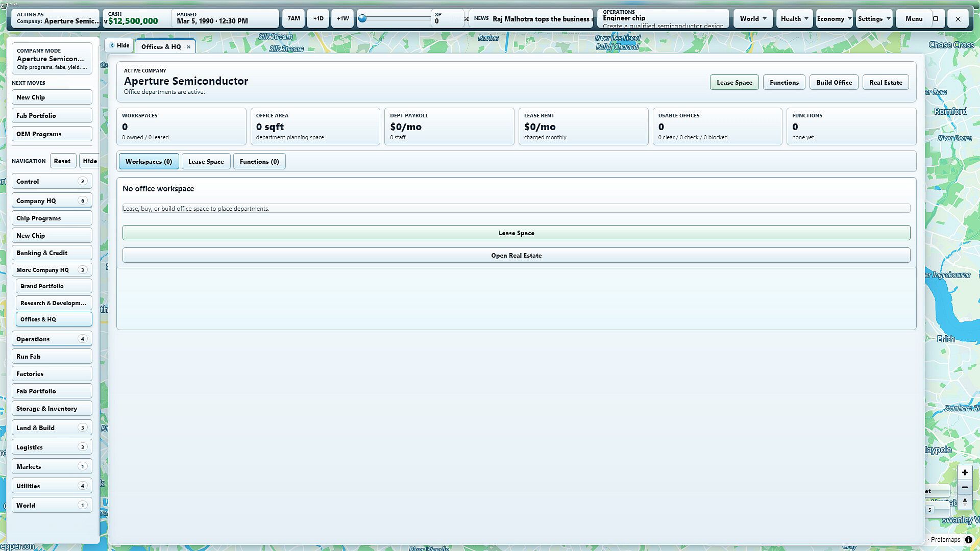The image size is (980, 551).
Task: Click the Usable Offices stat card
Action: pos(717,127)
